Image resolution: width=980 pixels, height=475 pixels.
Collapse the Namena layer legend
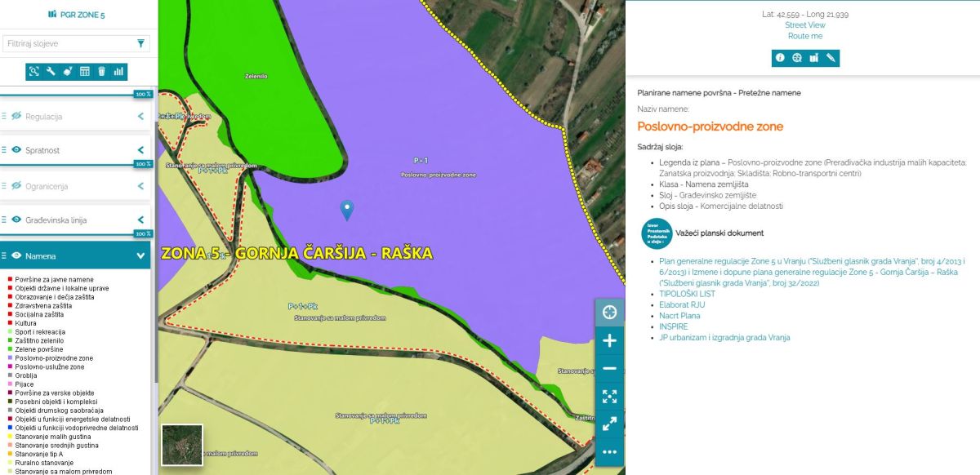pos(140,256)
